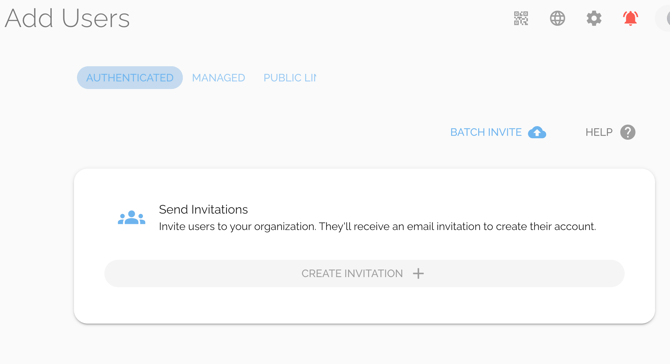Open the QR code scanner icon
670x364 pixels.
tap(521, 18)
